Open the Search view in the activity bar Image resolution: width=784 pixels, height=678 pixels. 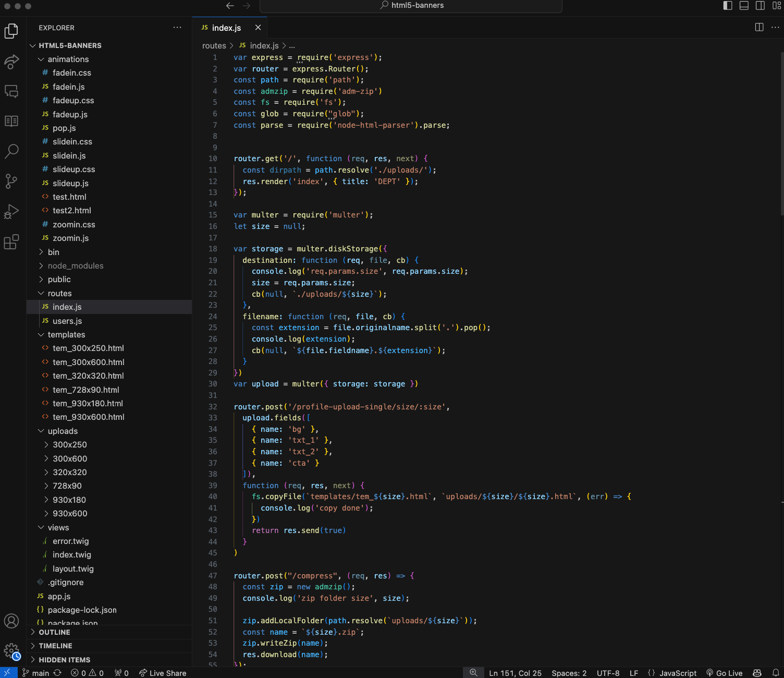click(11, 151)
